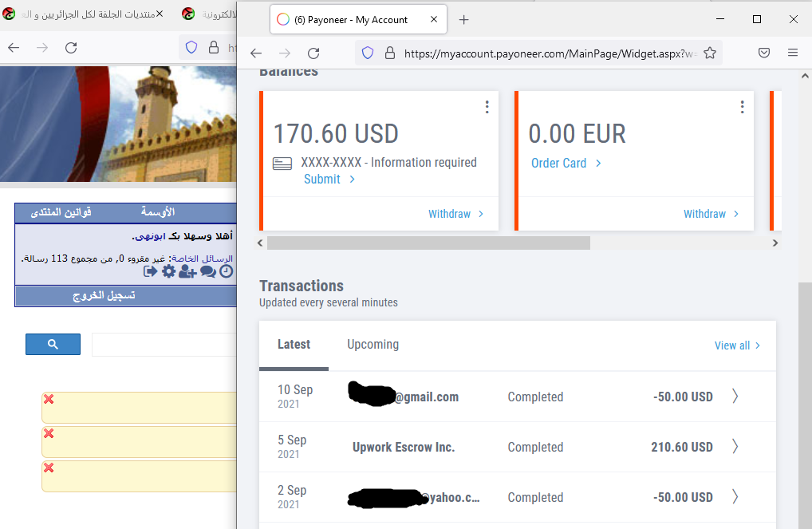The height and width of the screenshot is (529, 812).
Task: Click the vertical page scrollbar thumb
Action: coord(805,405)
